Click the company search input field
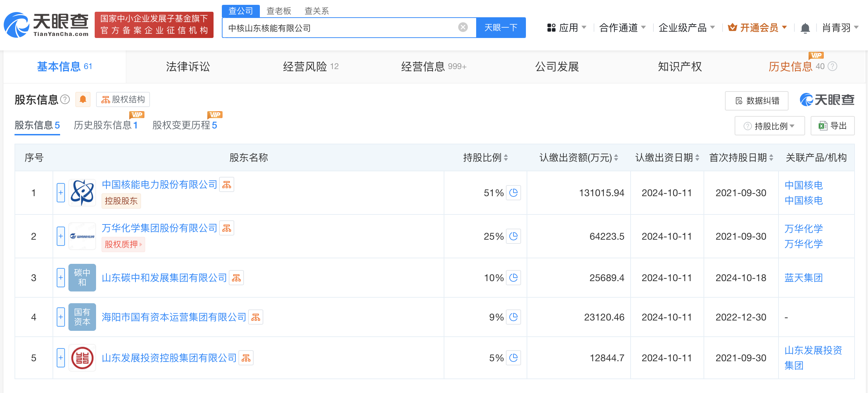This screenshot has height=393, width=868. click(x=346, y=28)
